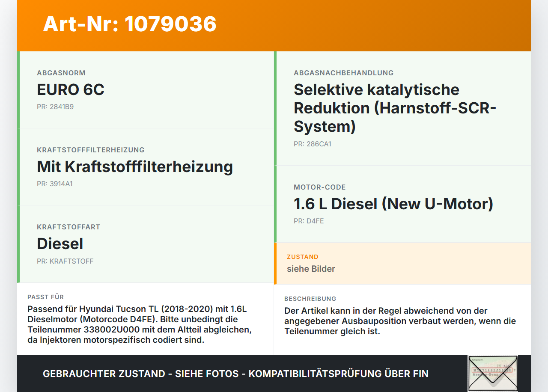This screenshot has width=548, height=392.
Task: Select the Diesel fuel type value
Action: 60,244
